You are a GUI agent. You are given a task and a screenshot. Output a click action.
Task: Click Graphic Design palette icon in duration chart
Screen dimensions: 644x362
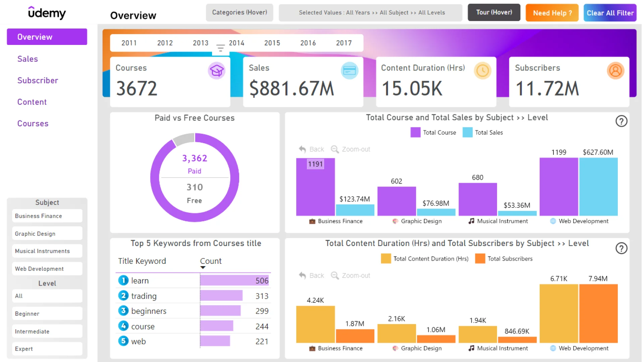[x=395, y=348]
